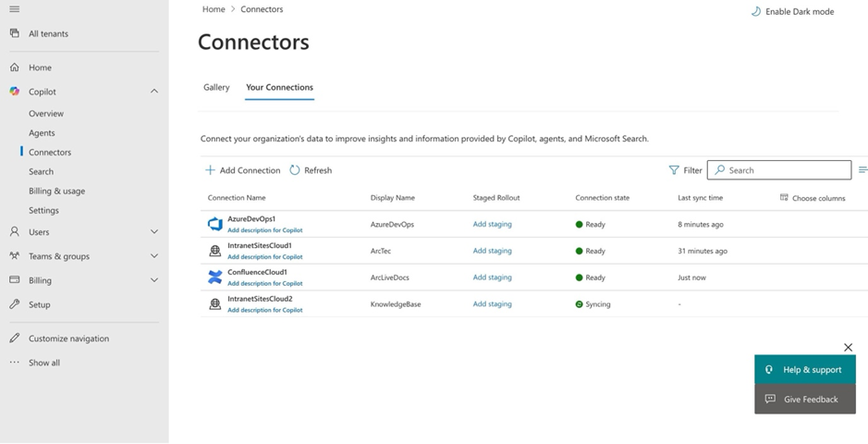Go to Home breadcrumb link
Screen dimensions: 868x444
(214, 9)
